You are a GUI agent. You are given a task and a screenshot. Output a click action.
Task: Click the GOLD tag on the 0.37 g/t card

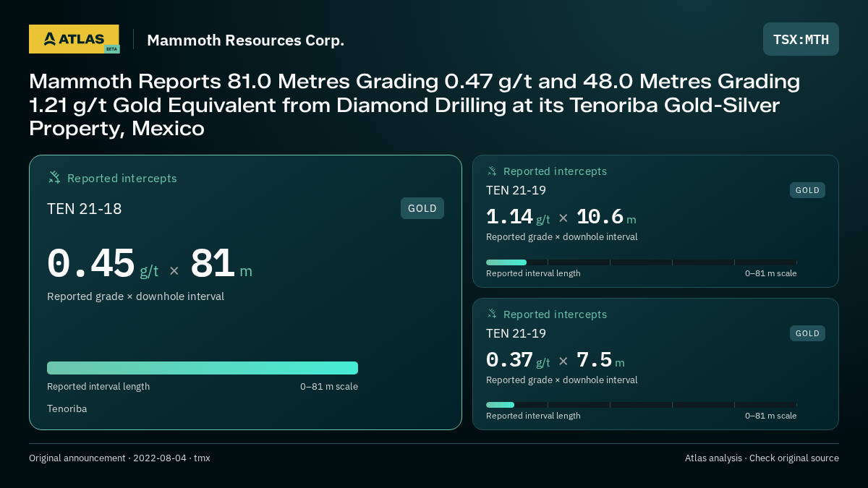(807, 333)
